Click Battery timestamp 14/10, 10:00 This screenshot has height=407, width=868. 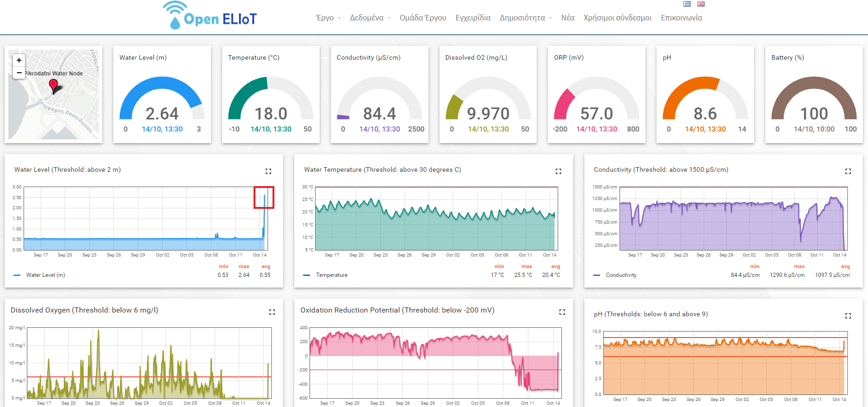point(814,129)
